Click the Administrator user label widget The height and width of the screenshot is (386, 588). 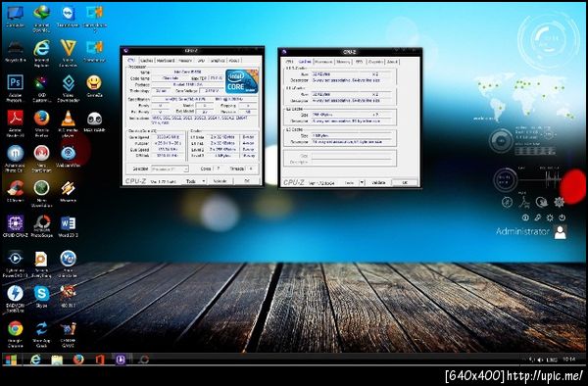pos(522,231)
